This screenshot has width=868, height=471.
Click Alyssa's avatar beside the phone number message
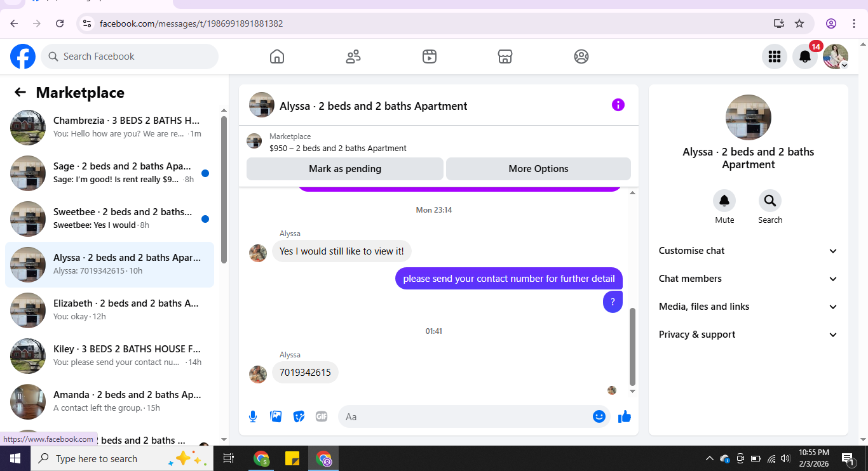point(258,375)
